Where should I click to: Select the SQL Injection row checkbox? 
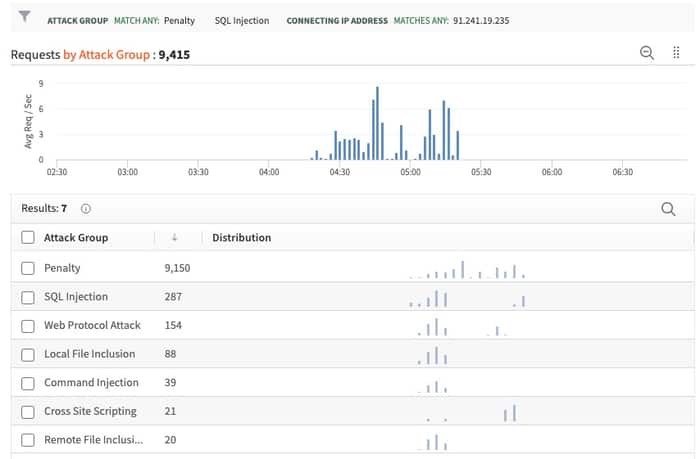[x=28, y=297]
